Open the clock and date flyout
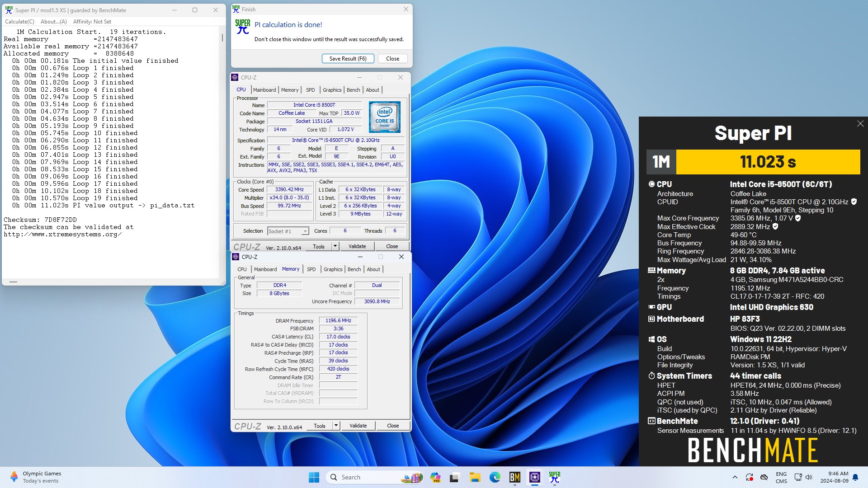 (x=834, y=477)
